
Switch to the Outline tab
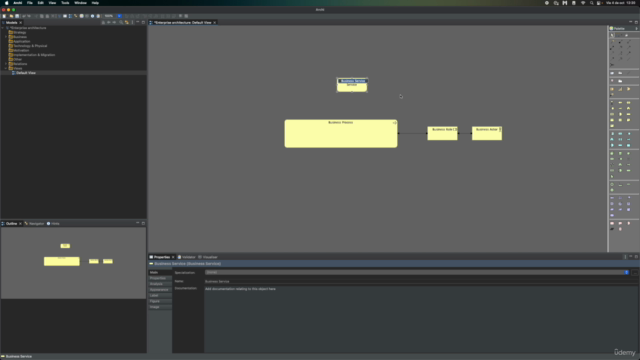click(11, 224)
